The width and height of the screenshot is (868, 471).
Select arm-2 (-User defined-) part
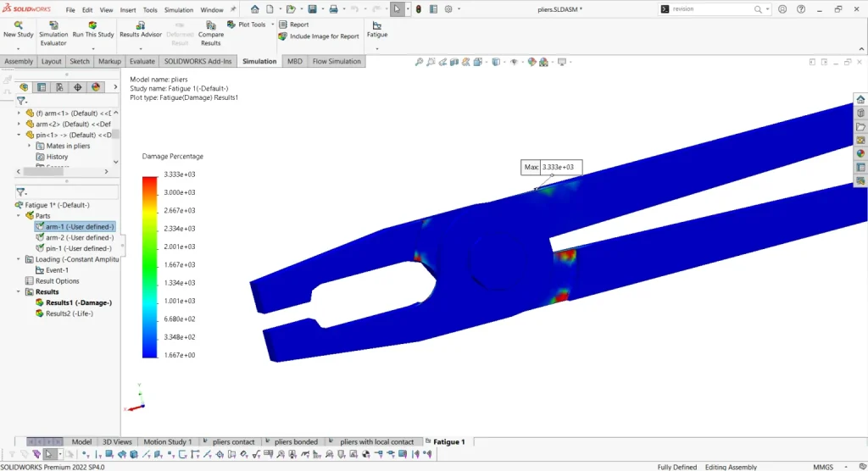click(x=75, y=237)
